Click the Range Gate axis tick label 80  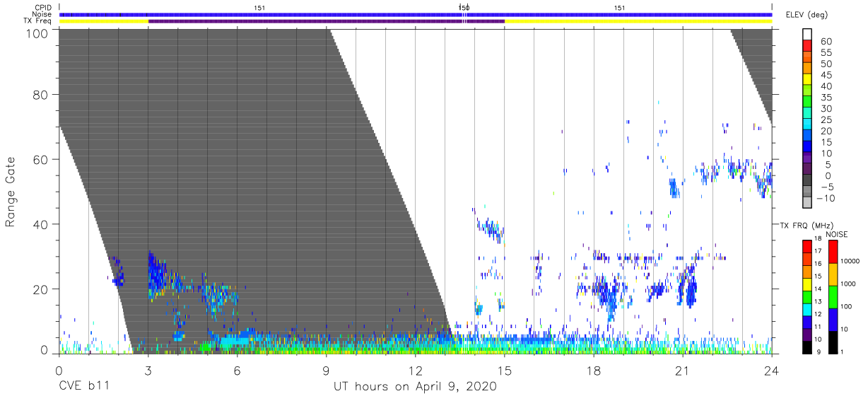[41, 95]
